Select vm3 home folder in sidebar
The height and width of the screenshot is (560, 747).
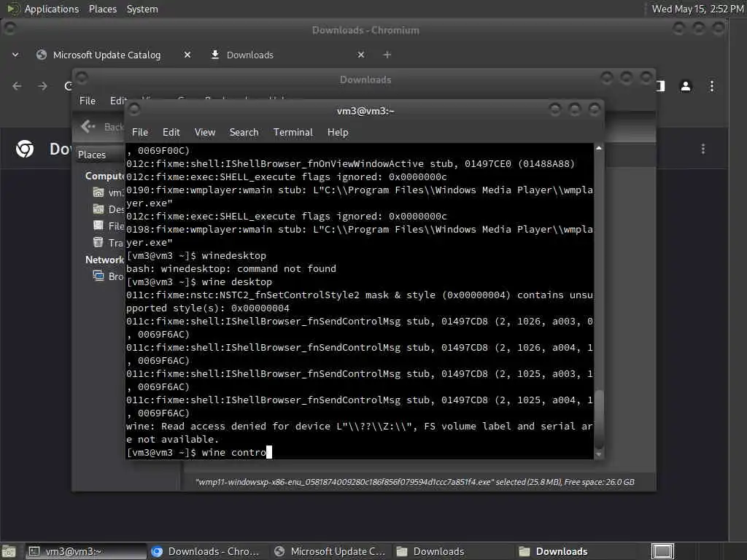(109, 192)
